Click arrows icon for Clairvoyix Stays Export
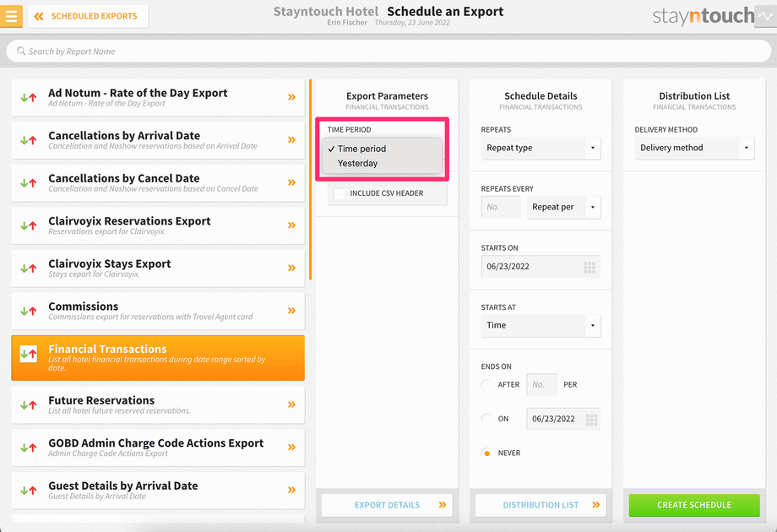 [28, 268]
